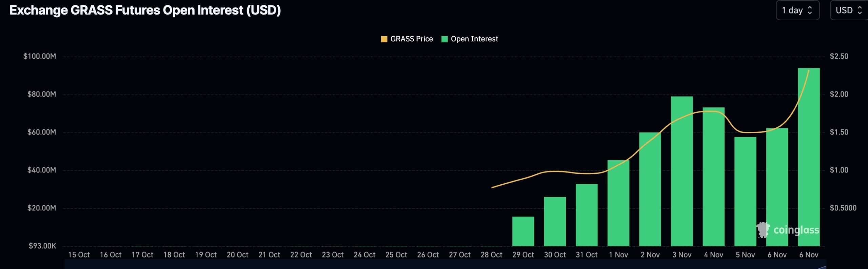Click the 2 Nov date label
This screenshot has width=868, height=269.
coord(650,255)
